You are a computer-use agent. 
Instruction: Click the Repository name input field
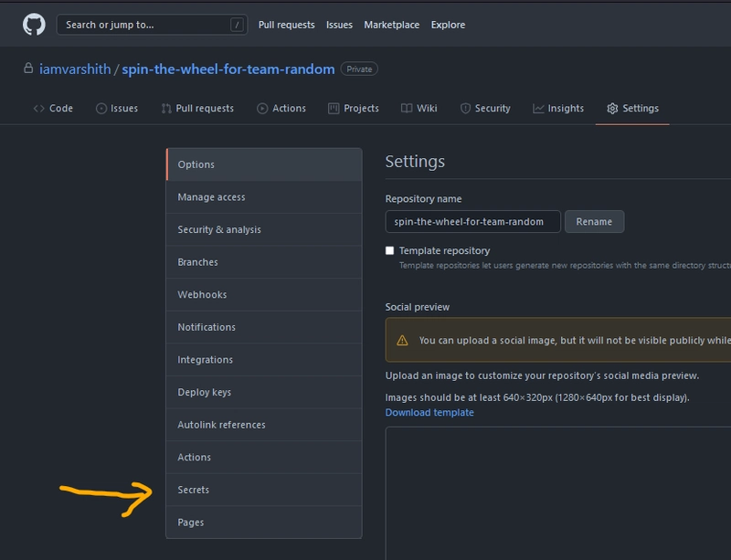(472, 221)
